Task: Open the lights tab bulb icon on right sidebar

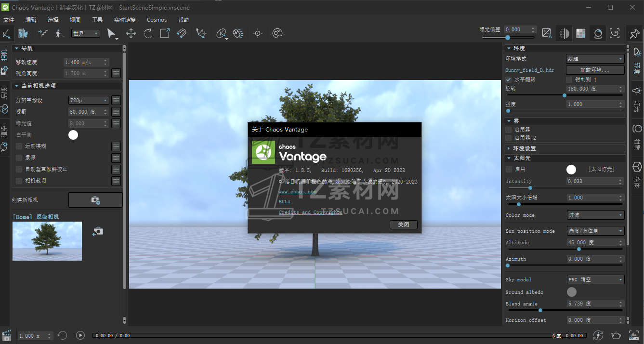Action: (x=637, y=90)
